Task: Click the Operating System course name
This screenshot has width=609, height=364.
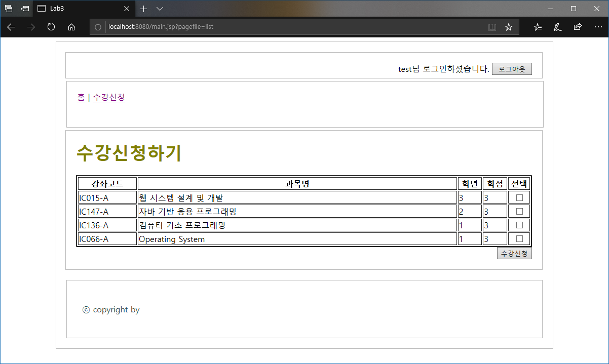Action: 172,239
